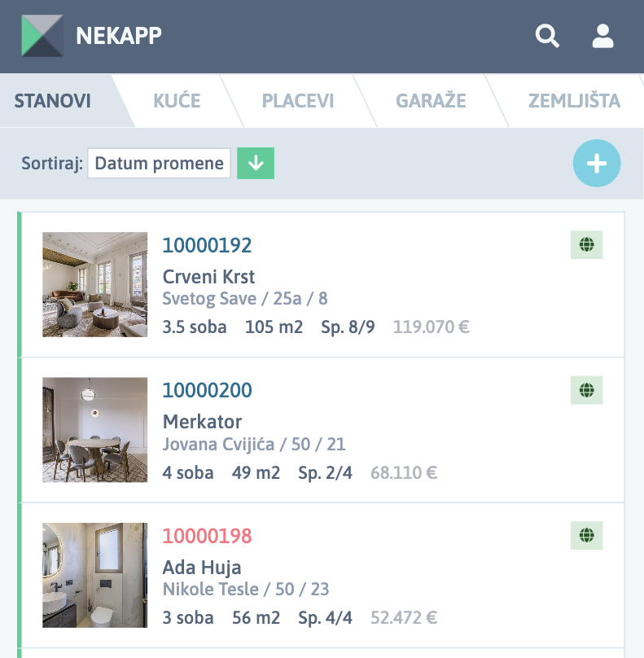
Task: Select the STANOVI tab
Action: [x=52, y=101]
